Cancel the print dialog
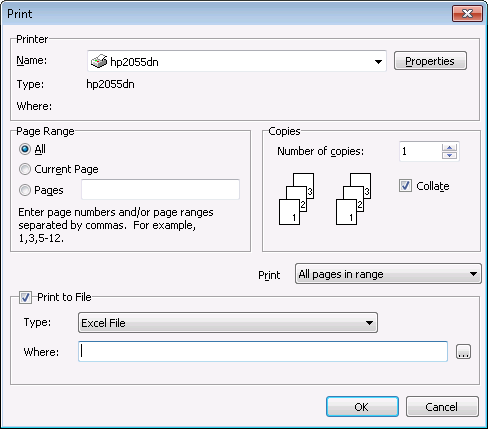 [x=442, y=407]
